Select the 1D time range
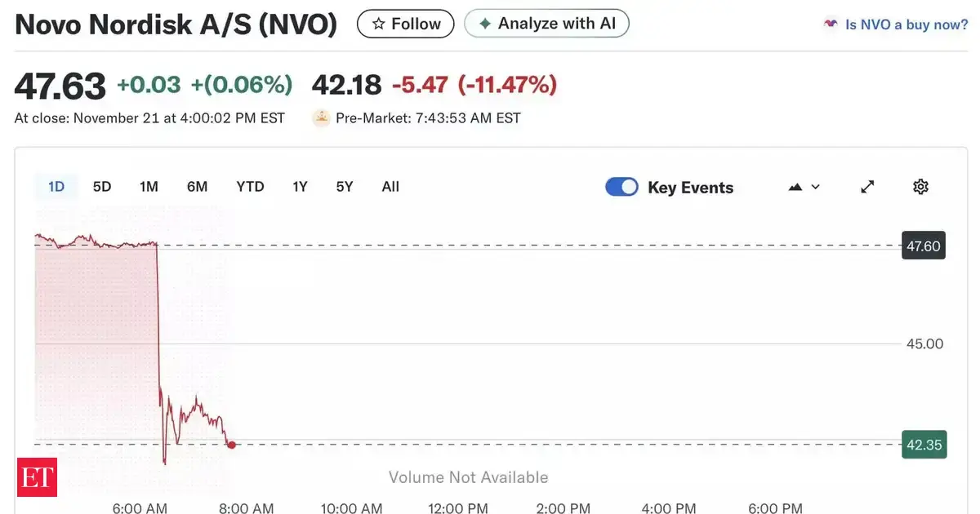980x514 pixels. [56, 187]
